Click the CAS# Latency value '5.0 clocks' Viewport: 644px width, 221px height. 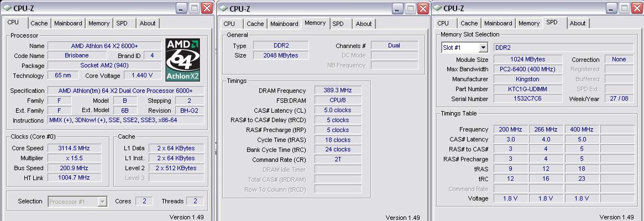pyautogui.click(x=338, y=110)
